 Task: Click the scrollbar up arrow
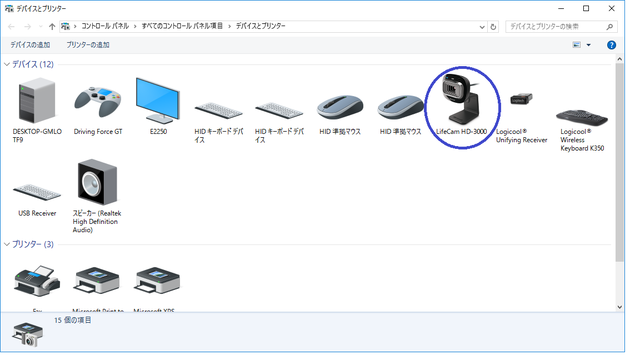(x=620, y=59)
